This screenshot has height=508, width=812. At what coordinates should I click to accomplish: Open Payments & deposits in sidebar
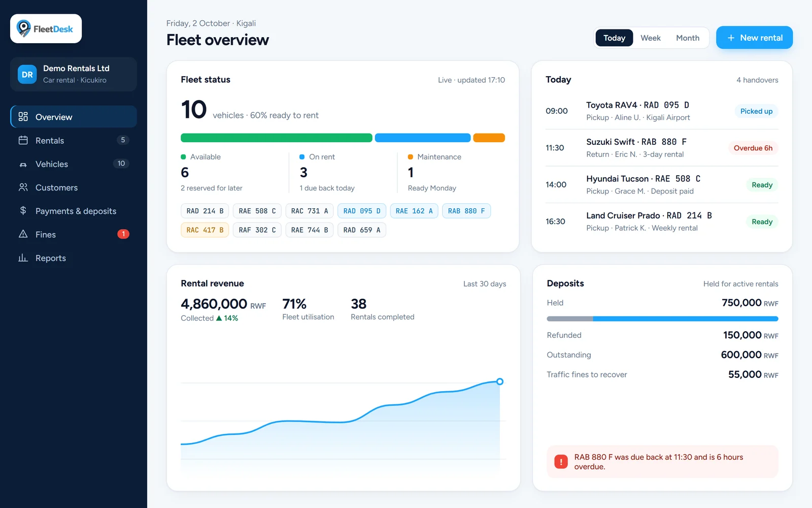tap(74, 211)
